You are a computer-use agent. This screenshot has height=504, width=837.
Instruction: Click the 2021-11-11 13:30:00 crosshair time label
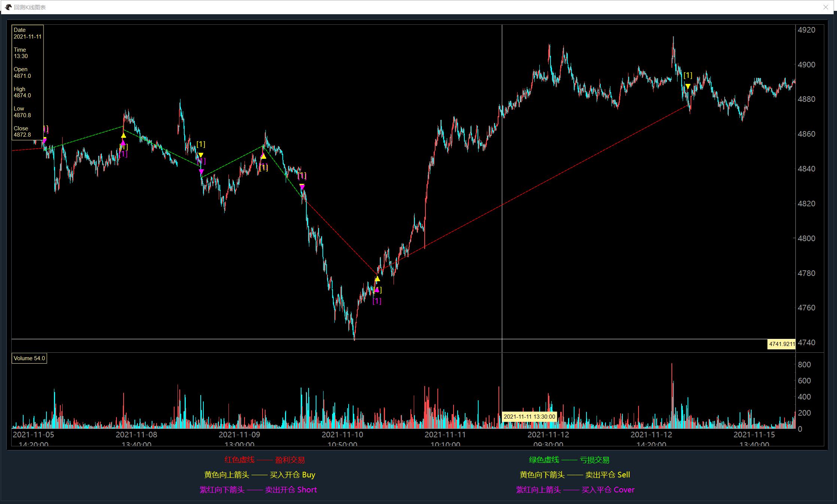[529, 416]
